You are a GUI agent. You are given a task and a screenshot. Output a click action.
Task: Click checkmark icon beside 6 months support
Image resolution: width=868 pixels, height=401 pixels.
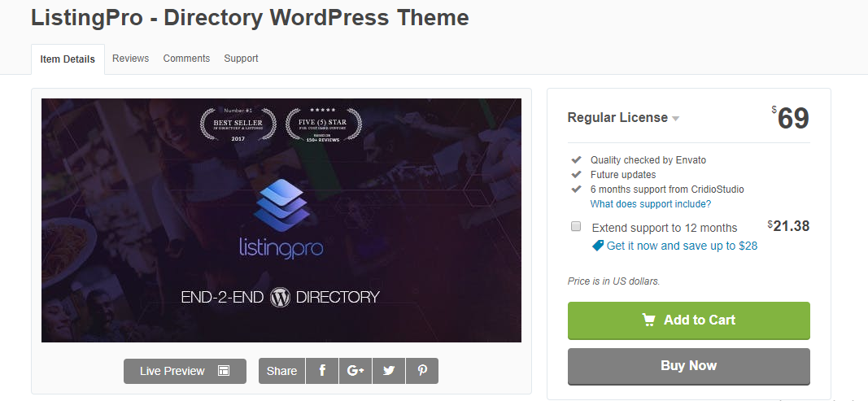pyautogui.click(x=576, y=190)
